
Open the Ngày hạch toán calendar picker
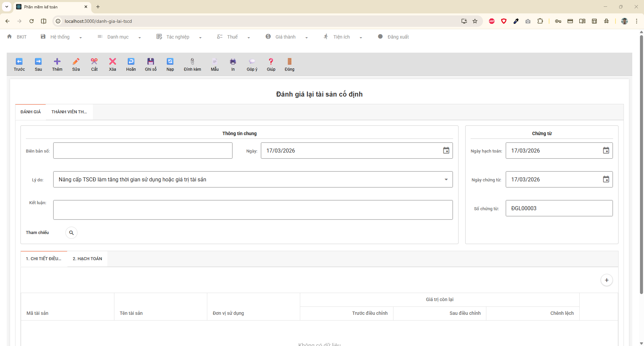click(606, 151)
